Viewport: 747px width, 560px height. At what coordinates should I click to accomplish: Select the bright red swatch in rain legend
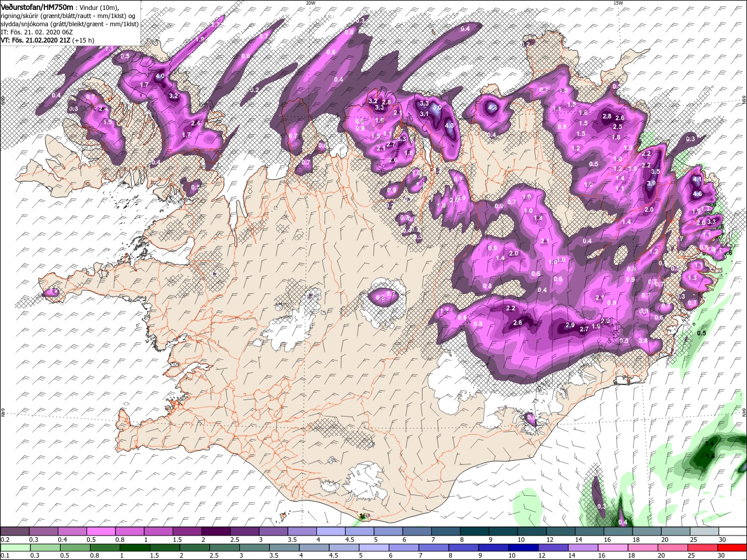pos(733,548)
